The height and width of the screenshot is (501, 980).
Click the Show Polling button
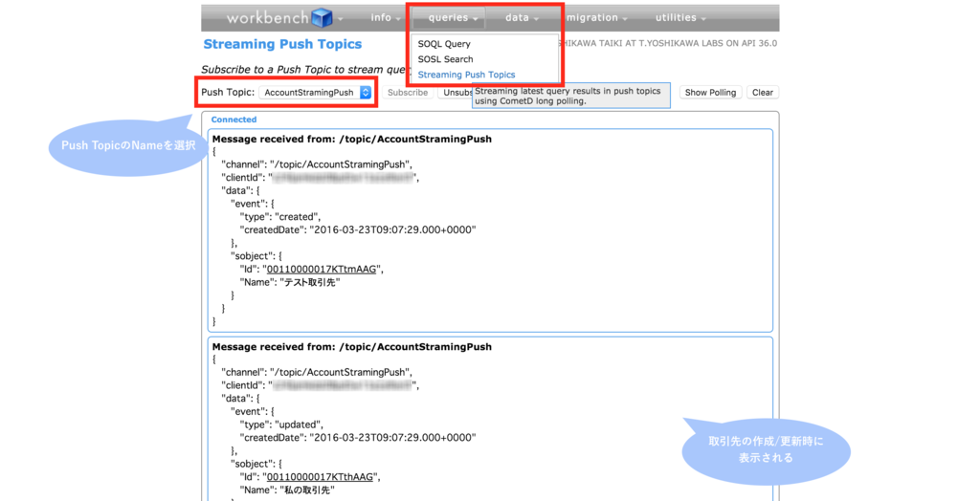(x=711, y=93)
